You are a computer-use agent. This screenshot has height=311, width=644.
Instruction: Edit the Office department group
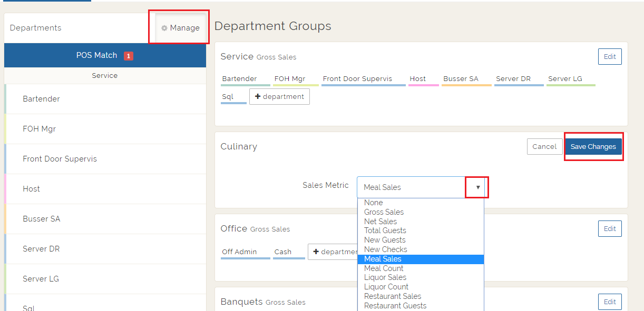coord(610,229)
